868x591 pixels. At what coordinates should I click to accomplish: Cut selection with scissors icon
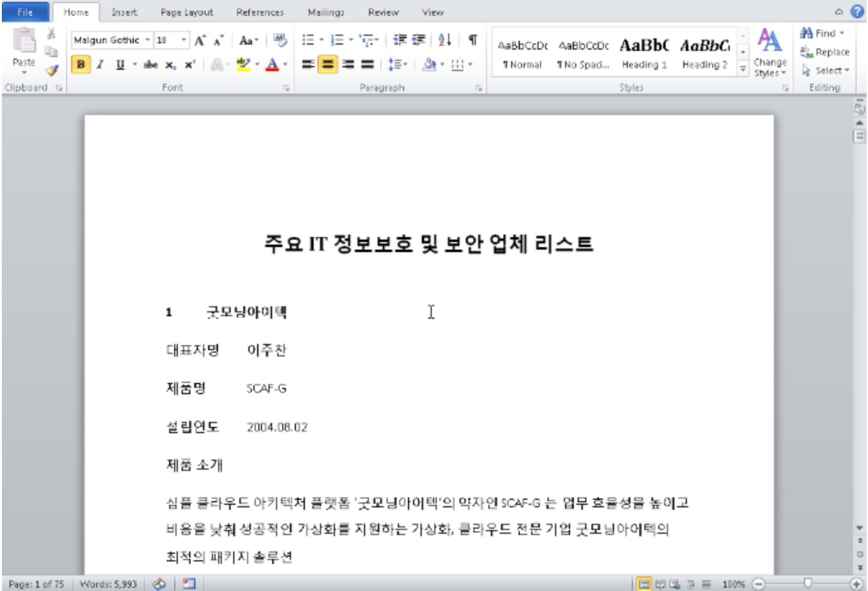coord(52,33)
